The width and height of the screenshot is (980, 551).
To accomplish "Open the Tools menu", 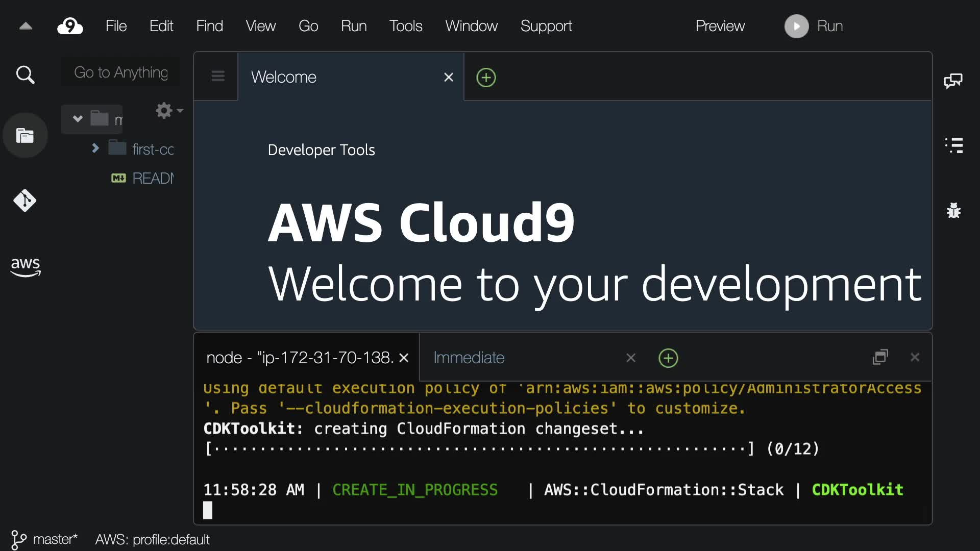I will tap(405, 26).
